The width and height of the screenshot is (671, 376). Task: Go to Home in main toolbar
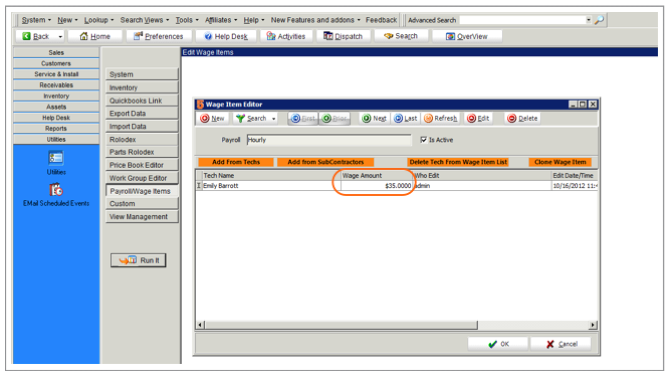coord(95,36)
